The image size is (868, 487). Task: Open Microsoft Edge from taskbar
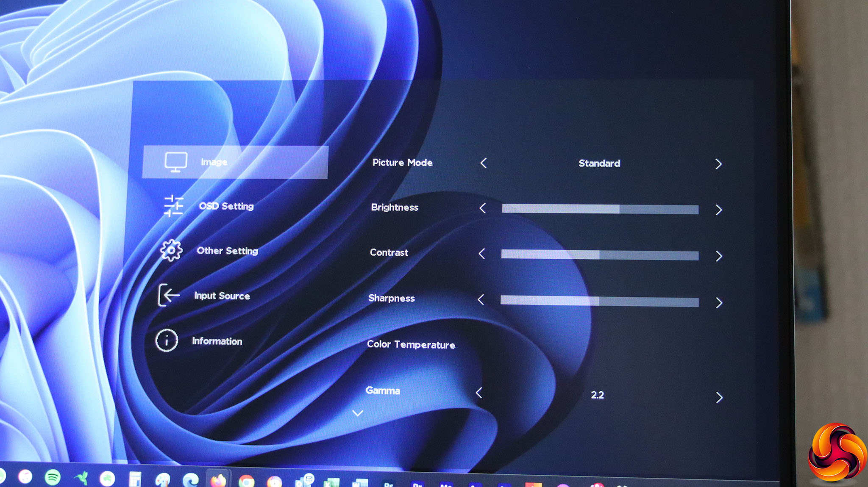pos(190,480)
